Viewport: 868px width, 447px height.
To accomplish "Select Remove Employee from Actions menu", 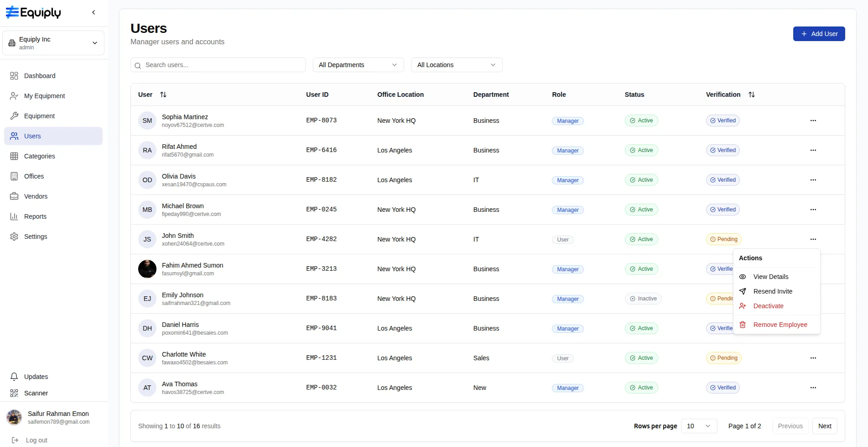I will tap(780, 325).
